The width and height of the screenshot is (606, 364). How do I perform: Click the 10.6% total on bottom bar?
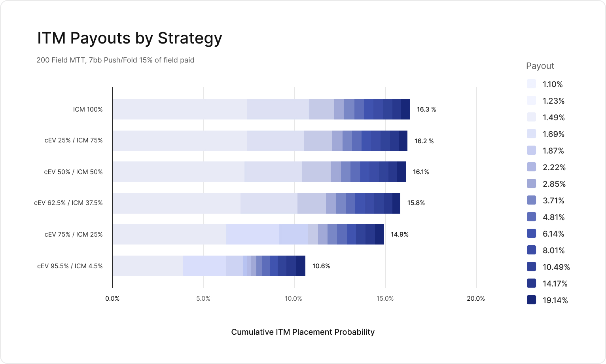321,266
